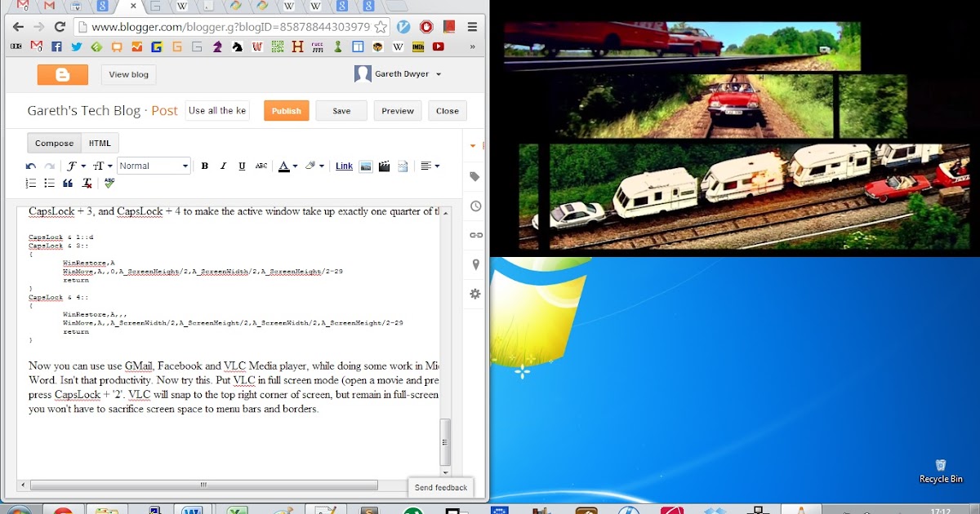
Task: Switch to the HTML tab
Action: coord(99,143)
